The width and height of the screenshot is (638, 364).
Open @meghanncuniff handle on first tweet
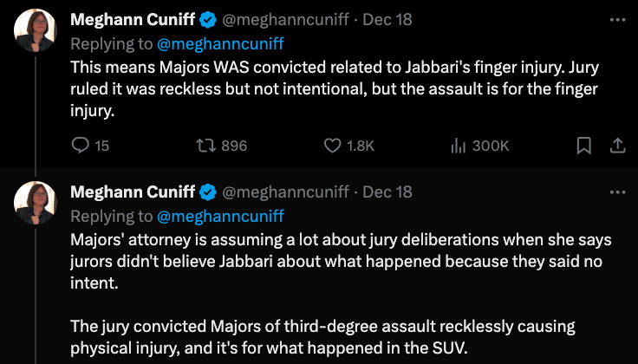point(286,19)
